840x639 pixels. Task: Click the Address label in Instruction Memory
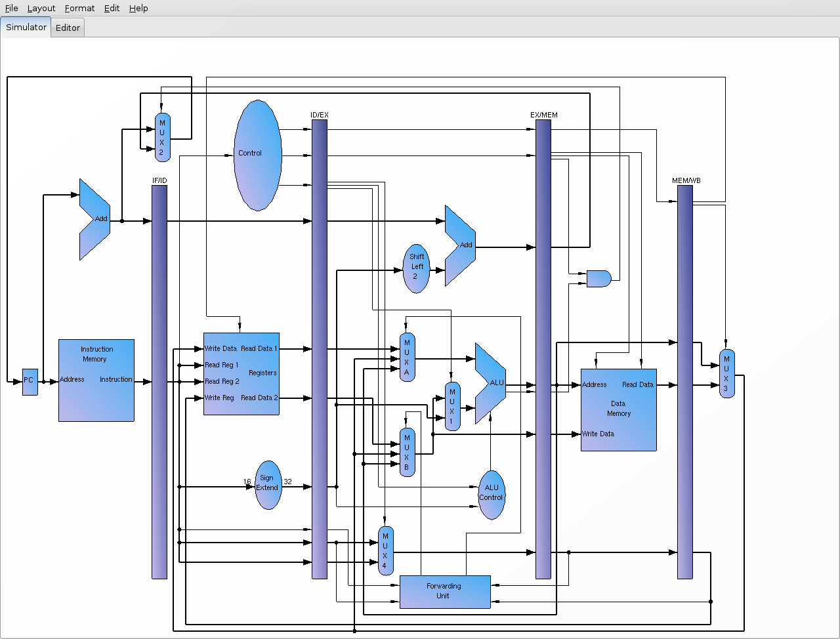tap(72, 379)
